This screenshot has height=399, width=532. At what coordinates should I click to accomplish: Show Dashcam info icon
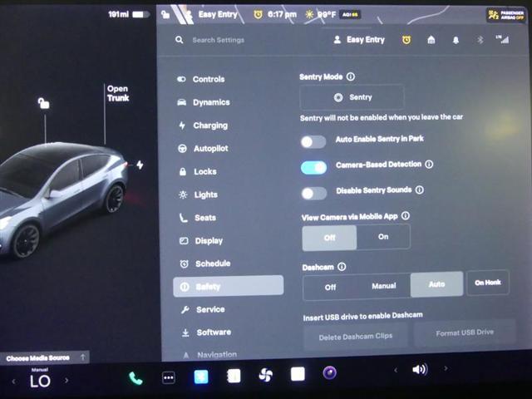click(342, 267)
